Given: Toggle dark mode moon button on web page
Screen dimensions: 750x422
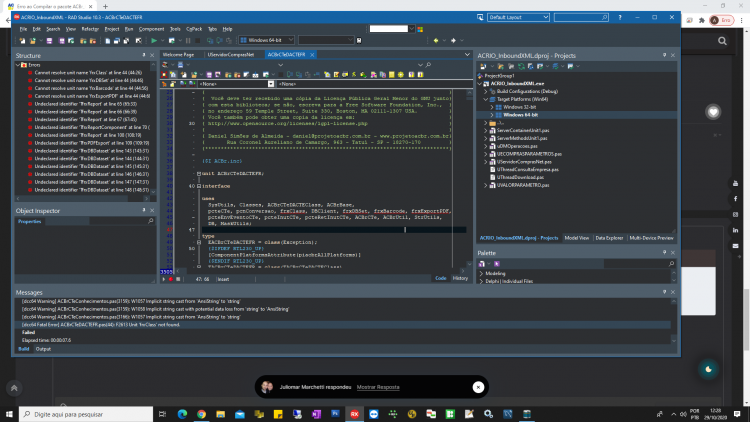Looking at the screenshot, I should 708,369.
